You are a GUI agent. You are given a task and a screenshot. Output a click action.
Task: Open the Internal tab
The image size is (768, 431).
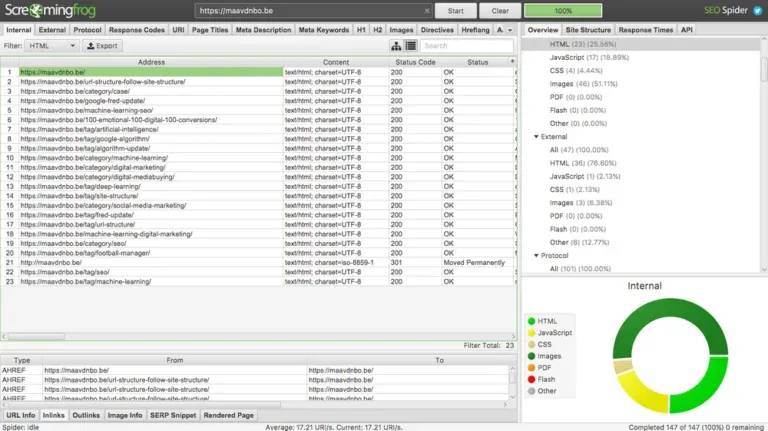tap(19, 30)
